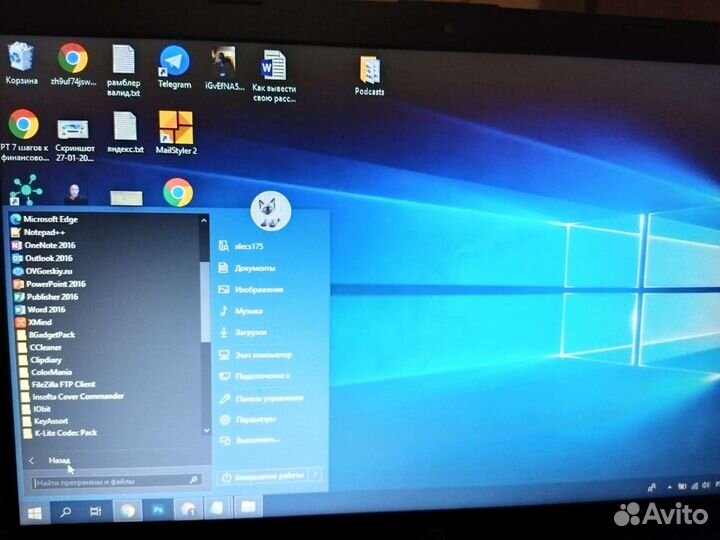Viewport: 720px width, 540px height.
Task: Open Музыка in the start menu
Action: [241, 311]
